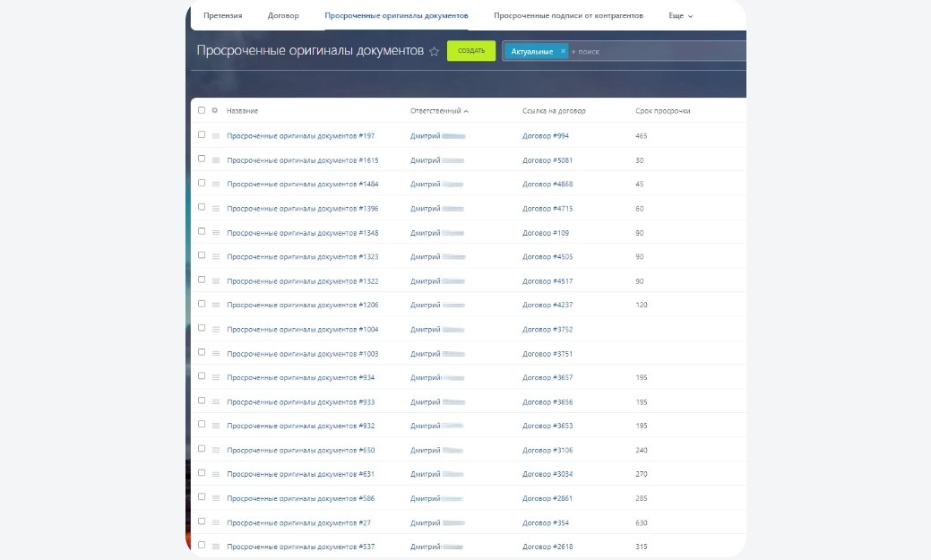This screenshot has width=931, height=560.
Task: Open row menu for document #1396
Action: point(216,209)
